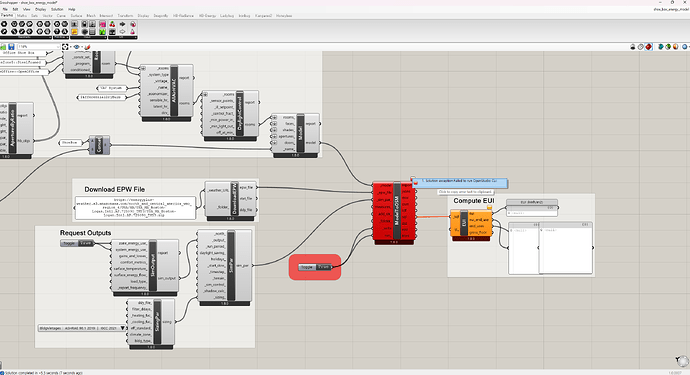Click the open file green icon
The height and width of the screenshot is (375, 690).
tap(4, 47)
